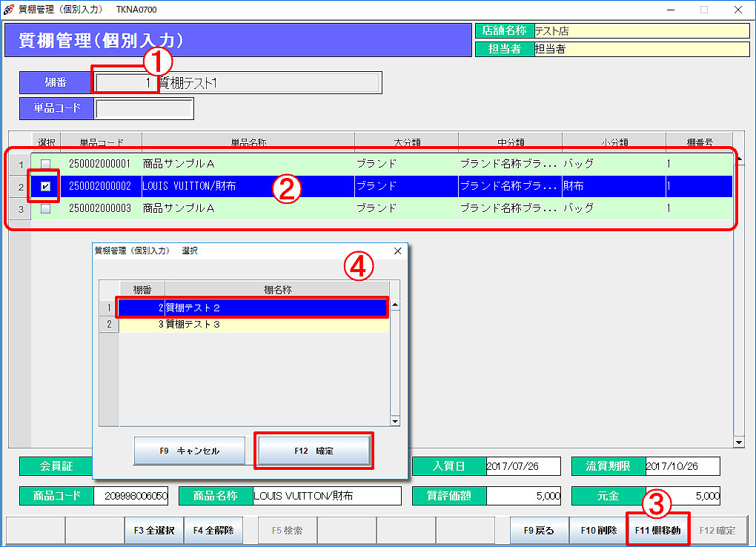Focus the 単品コード input field

pyautogui.click(x=144, y=108)
